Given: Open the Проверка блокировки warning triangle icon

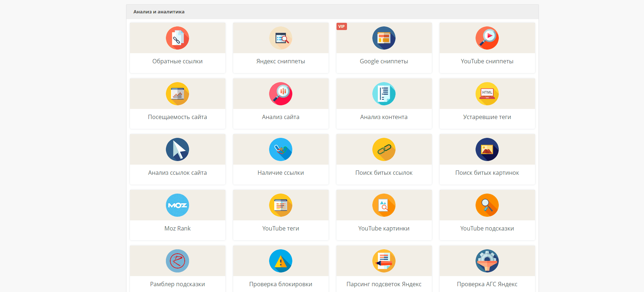Looking at the screenshot, I should coord(281,261).
